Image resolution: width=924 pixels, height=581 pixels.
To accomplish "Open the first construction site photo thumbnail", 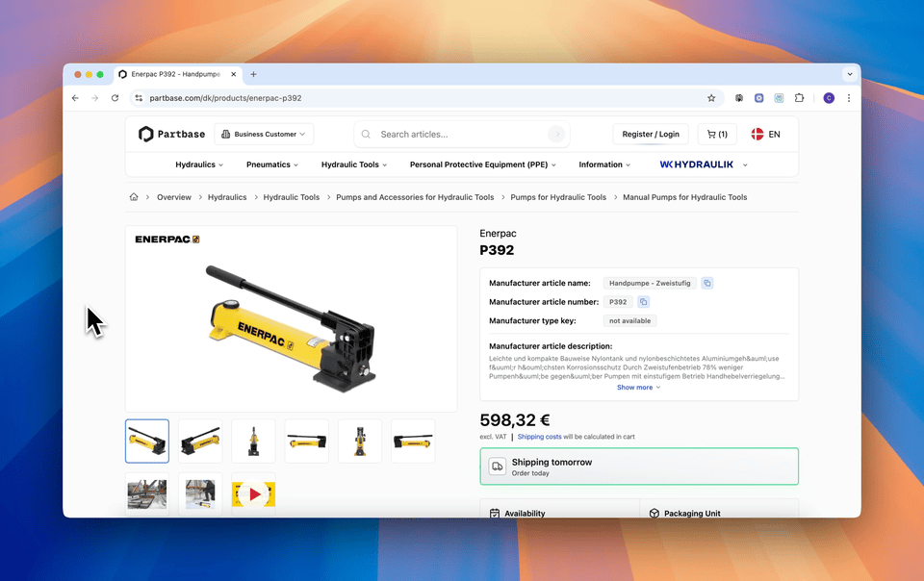I will click(147, 493).
